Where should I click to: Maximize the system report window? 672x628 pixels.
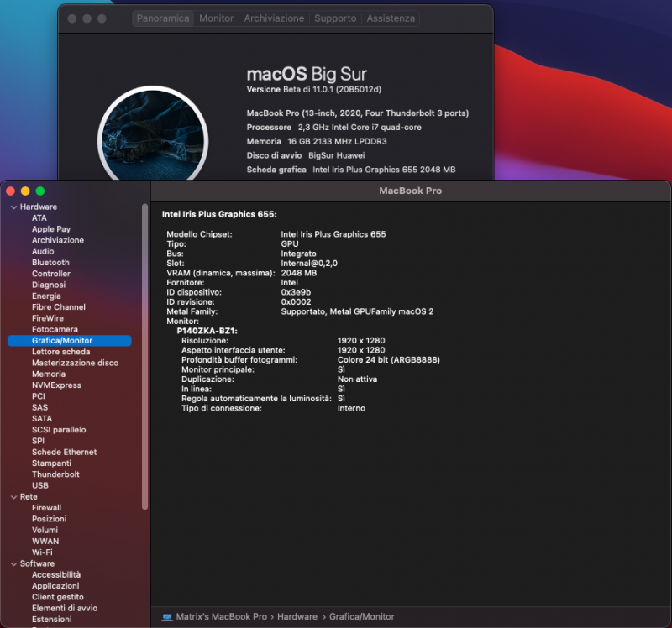40,191
